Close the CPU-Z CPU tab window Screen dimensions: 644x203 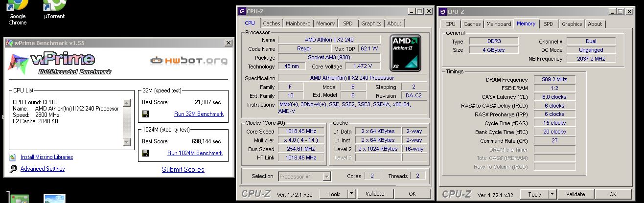pos(429,11)
